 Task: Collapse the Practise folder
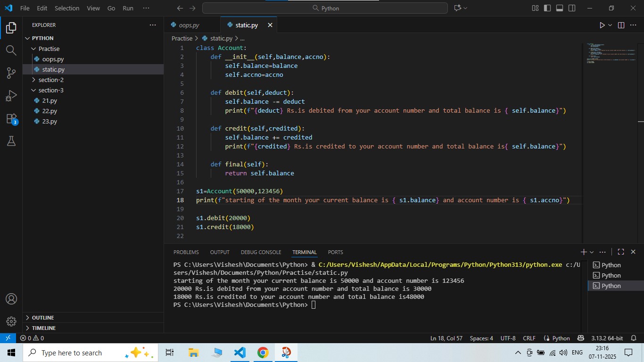click(x=49, y=49)
